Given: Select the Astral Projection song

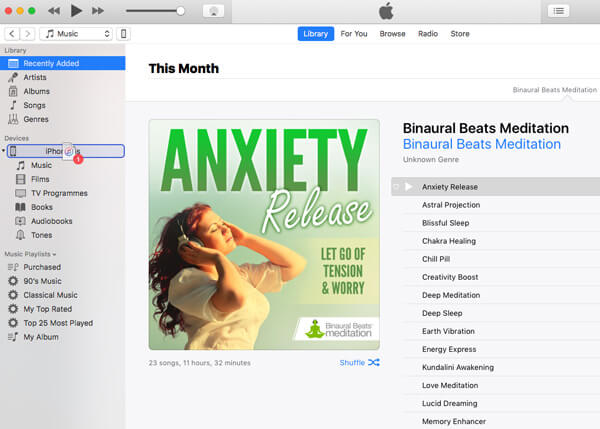Looking at the screenshot, I should 501,205.
